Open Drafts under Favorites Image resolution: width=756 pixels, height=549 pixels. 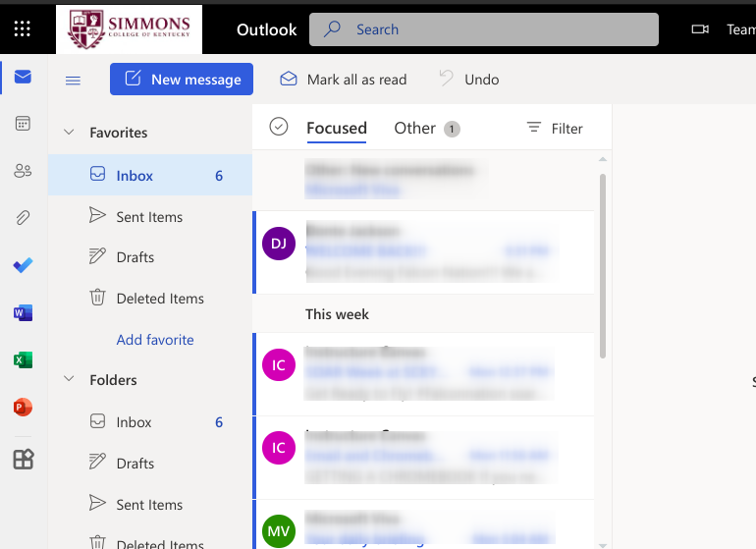tap(150, 257)
